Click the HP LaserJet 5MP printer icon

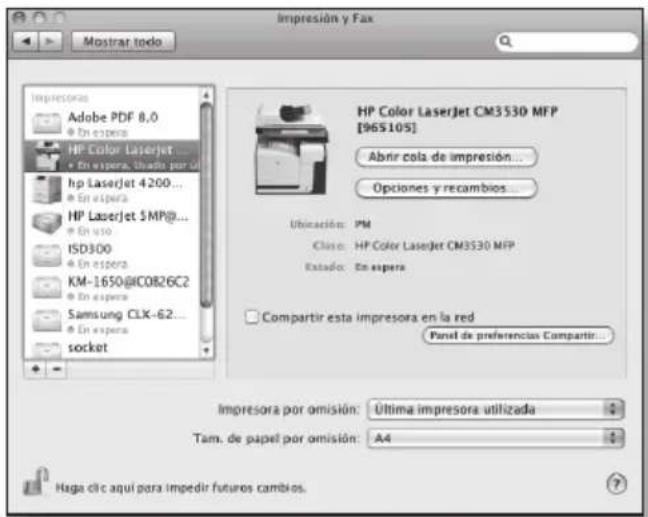(x=47, y=222)
